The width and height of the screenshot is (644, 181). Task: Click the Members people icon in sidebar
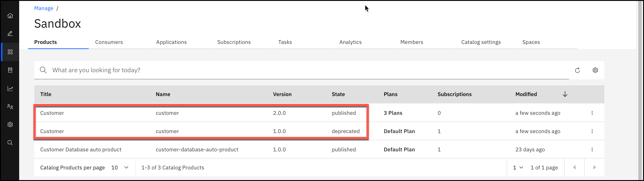point(10,107)
